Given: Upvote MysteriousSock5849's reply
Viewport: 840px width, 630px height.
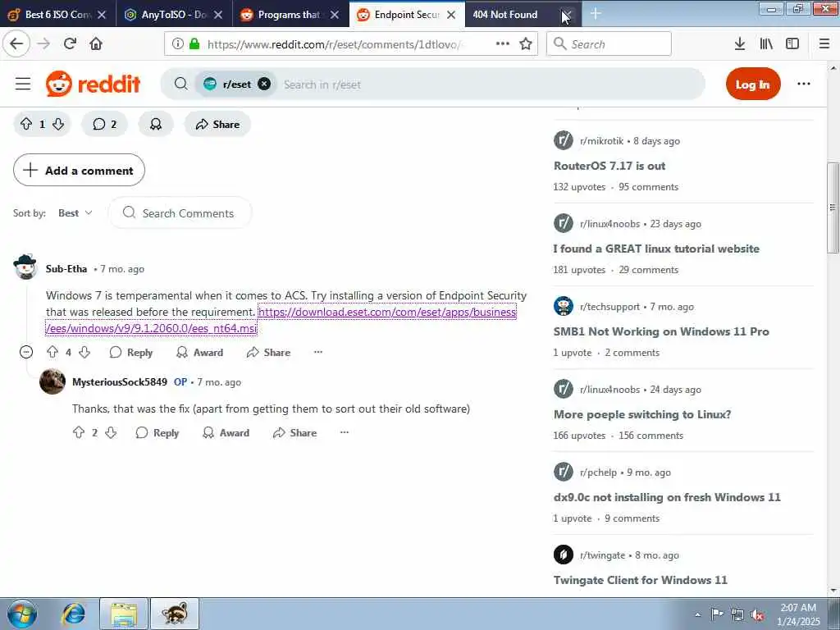Looking at the screenshot, I should pos(79,432).
